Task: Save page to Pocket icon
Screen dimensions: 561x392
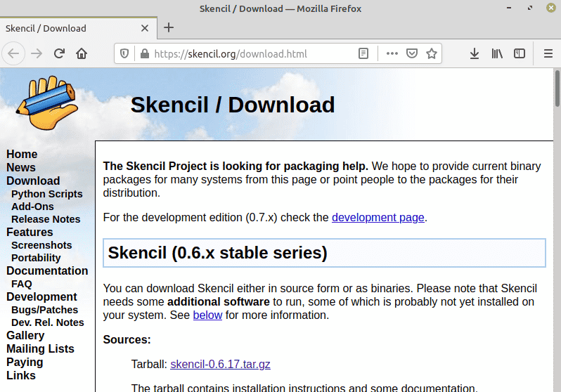Action: (412, 53)
